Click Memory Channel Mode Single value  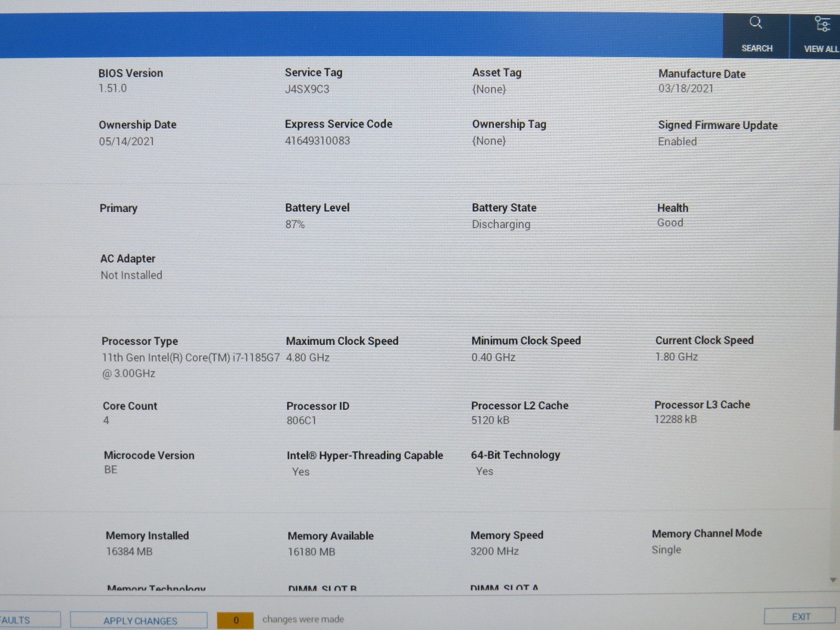pyautogui.click(x=666, y=550)
